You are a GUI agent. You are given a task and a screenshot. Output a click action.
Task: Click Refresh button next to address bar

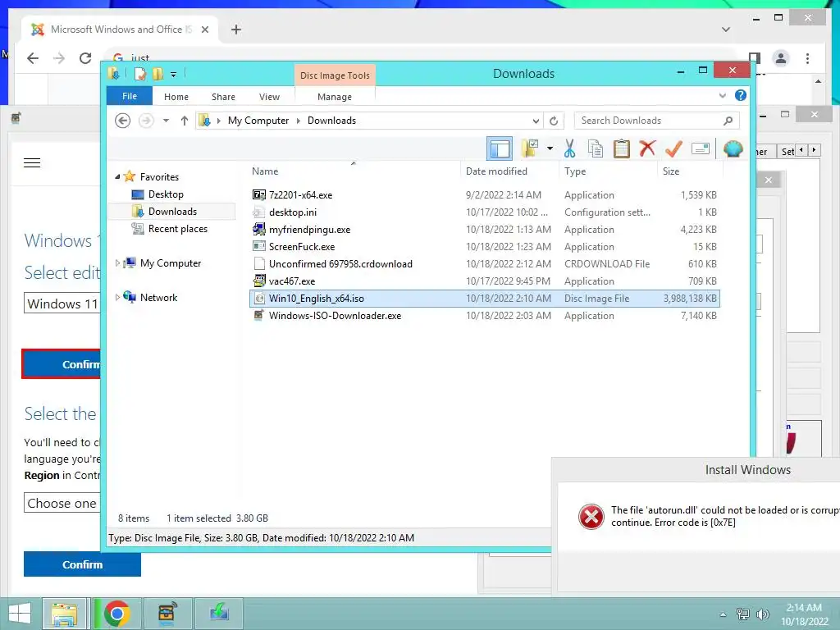(554, 121)
